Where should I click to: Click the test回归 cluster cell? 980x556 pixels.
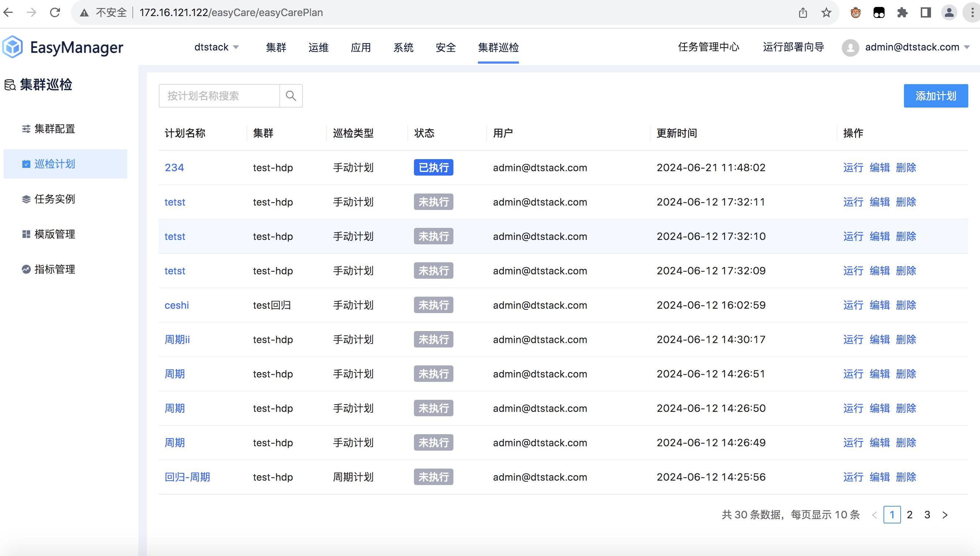[272, 305]
